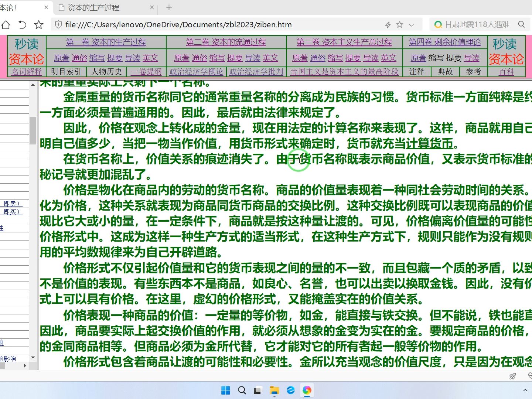Open 导读 under the second volume
The image size is (532, 399).
[x=253, y=58]
